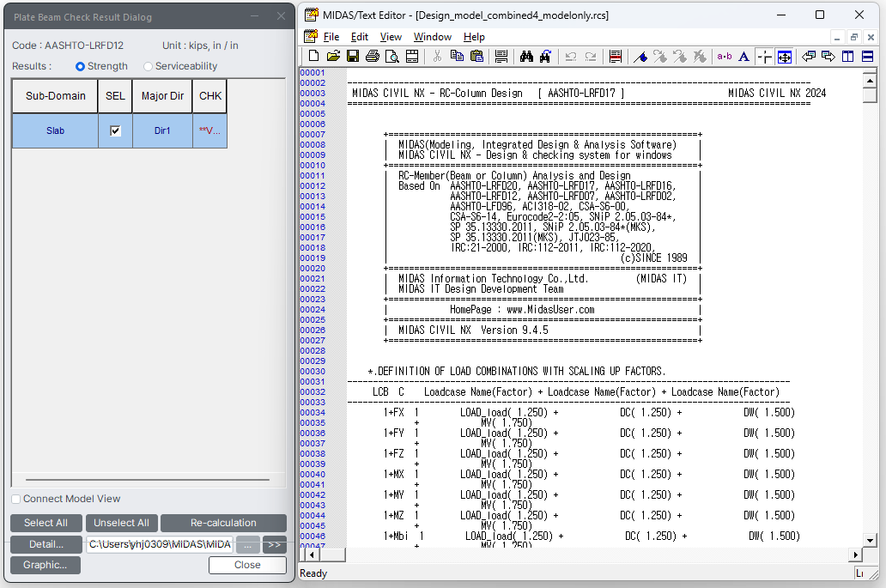Image resolution: width=886 pixels, height=588 pixels.
Task: Open font settings with the blue A icon
Action: pyautogui.click(x=744, y=56)
